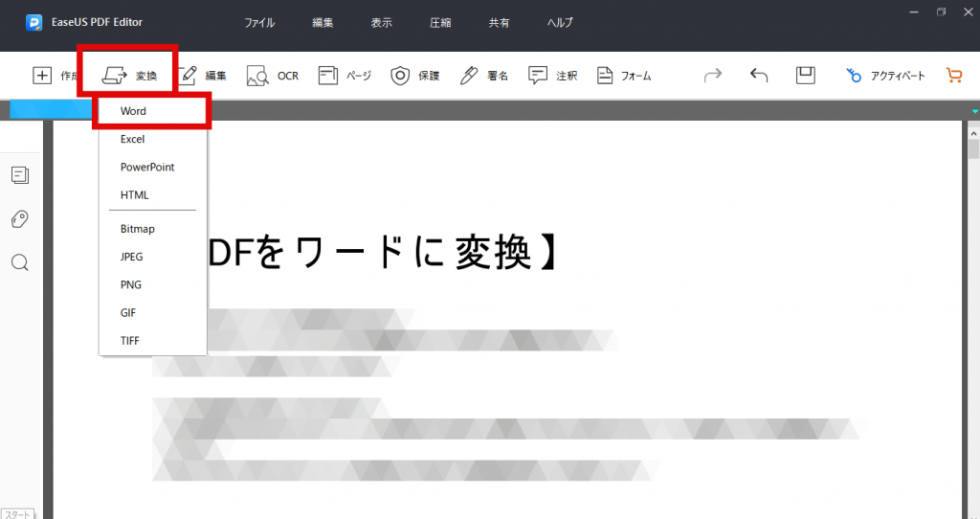The image size is (980, 519).
Task: Open the search magnifier in left sidebar
Action: [x=20, y=262]
